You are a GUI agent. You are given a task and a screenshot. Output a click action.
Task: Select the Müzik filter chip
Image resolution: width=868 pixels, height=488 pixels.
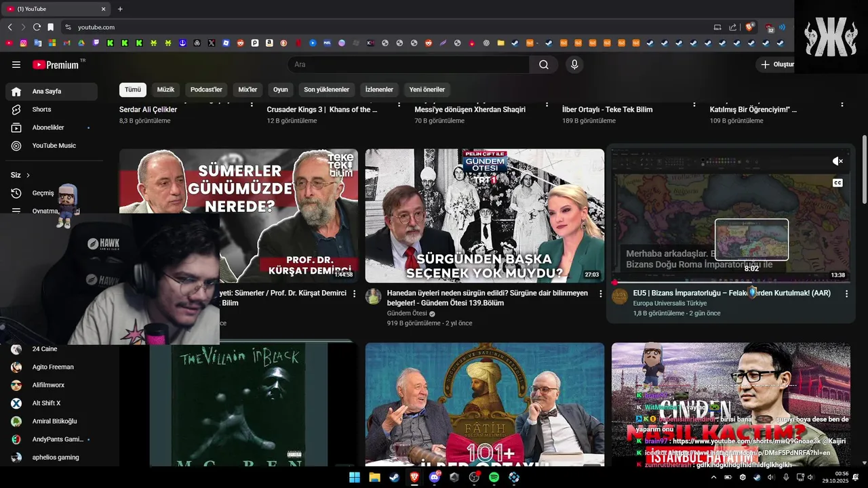pyautogui.click(x=165, y=89)
